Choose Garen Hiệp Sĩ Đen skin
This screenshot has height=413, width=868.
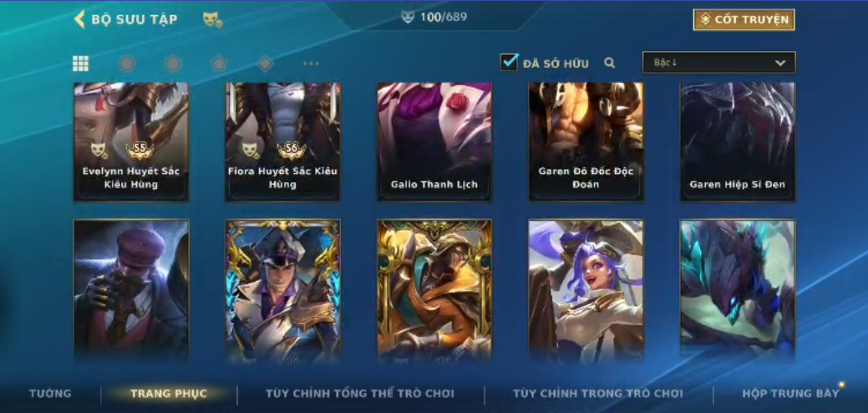[x=738, y=142]
